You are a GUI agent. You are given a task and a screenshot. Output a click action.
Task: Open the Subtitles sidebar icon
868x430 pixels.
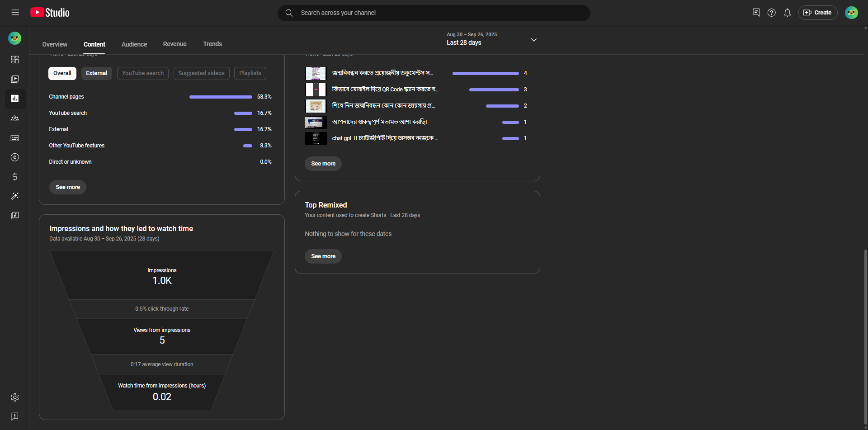[15, 138]
